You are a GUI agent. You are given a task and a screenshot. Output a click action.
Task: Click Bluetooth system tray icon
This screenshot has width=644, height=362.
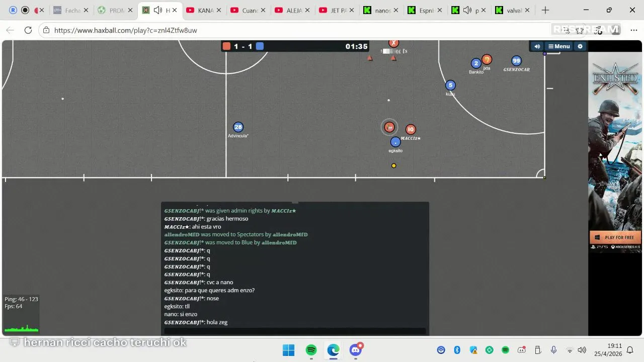(x=457, y=350)
